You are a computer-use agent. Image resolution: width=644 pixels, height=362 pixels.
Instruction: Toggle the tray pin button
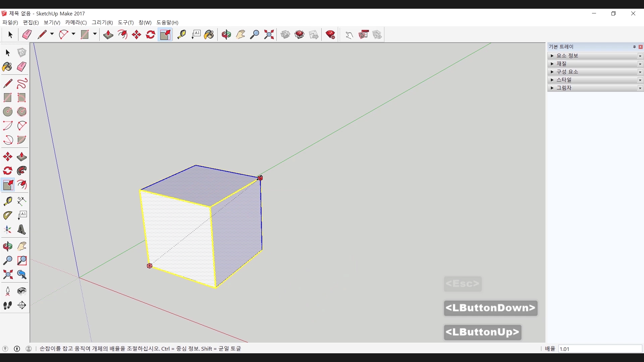634,47
